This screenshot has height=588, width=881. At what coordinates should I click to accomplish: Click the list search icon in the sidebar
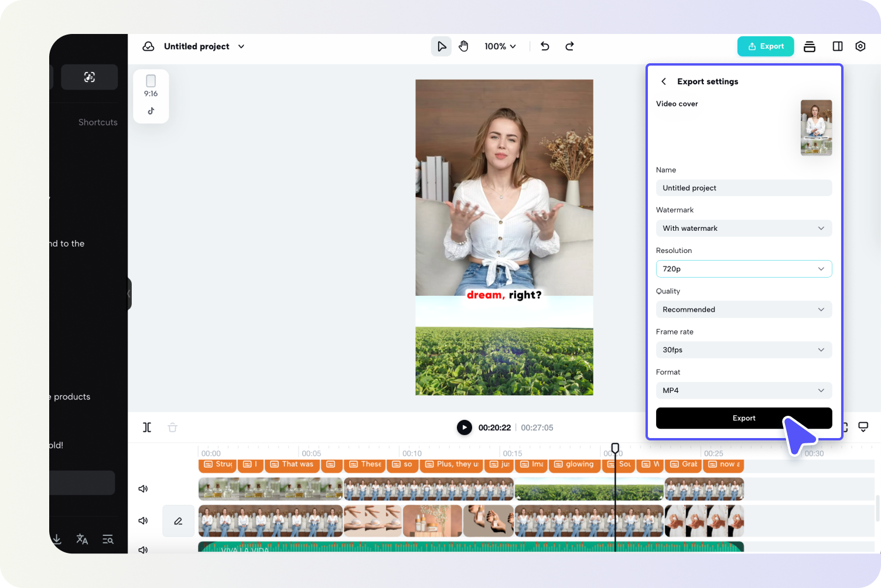[x=108, y=539]
